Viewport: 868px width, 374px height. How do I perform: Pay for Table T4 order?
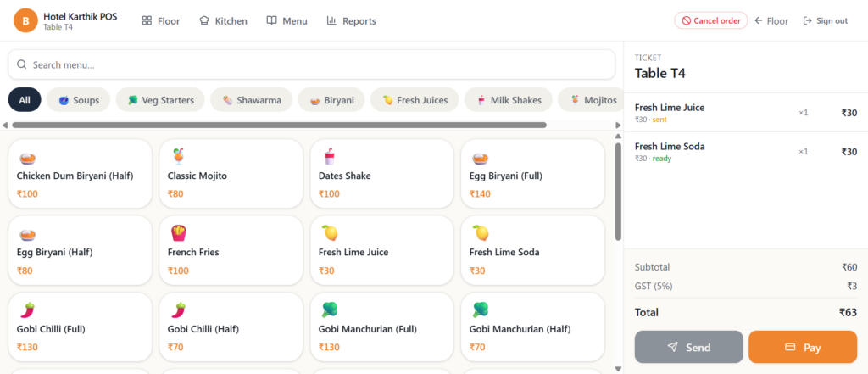click(803, 348)
